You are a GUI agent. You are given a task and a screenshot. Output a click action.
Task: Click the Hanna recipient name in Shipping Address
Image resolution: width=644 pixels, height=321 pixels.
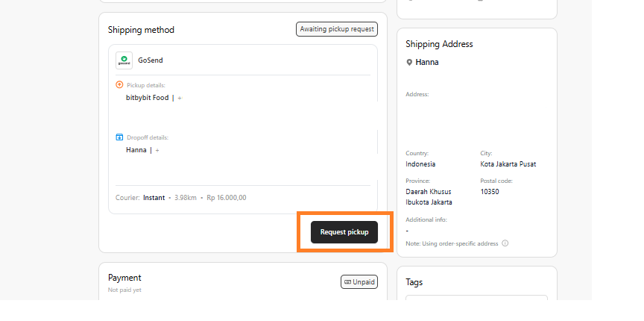[427, 62]
